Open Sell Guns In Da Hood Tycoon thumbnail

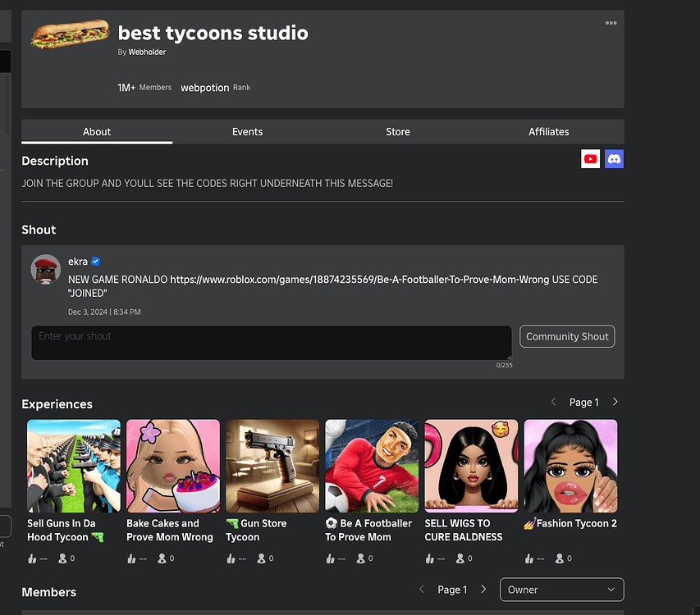pos(74,466)
